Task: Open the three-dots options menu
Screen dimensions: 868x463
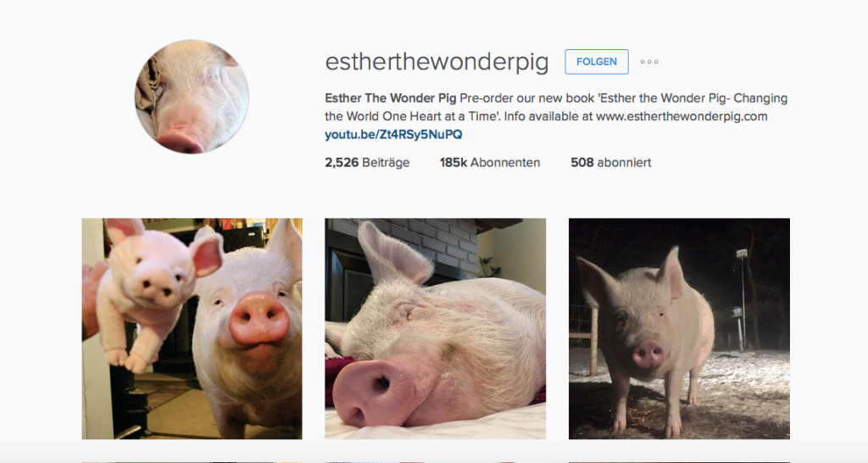Action: [649, 62]
